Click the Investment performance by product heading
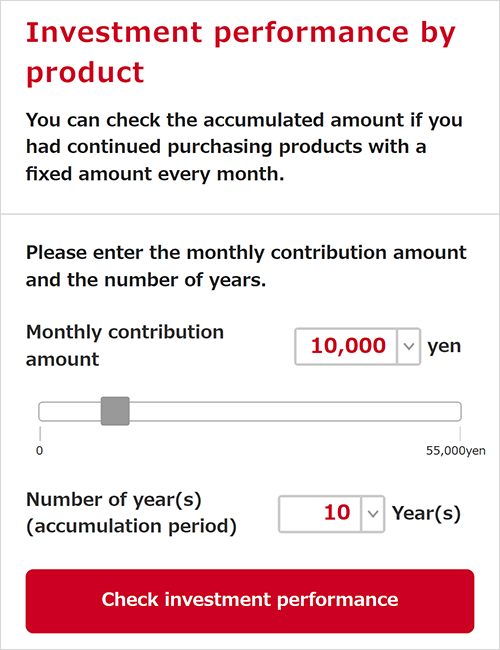The width and height of the screenshot is (500, 650). (240, 52)
